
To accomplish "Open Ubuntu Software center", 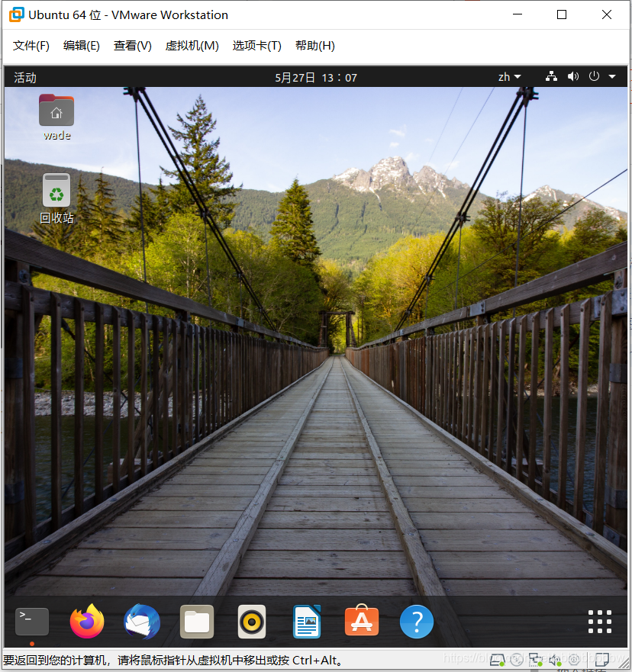I will coord(361,622).
